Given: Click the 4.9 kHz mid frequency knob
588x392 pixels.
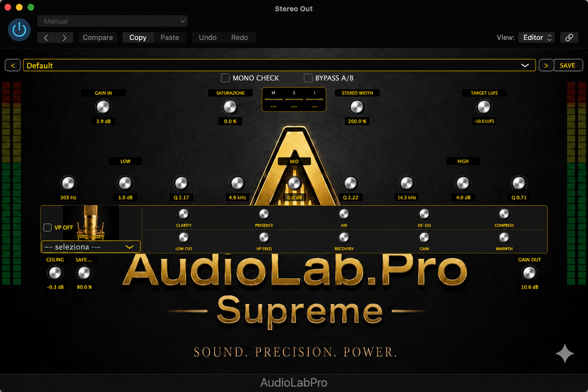Looking at the screenshot, I should pyautogui.click(x=238, y=183).
